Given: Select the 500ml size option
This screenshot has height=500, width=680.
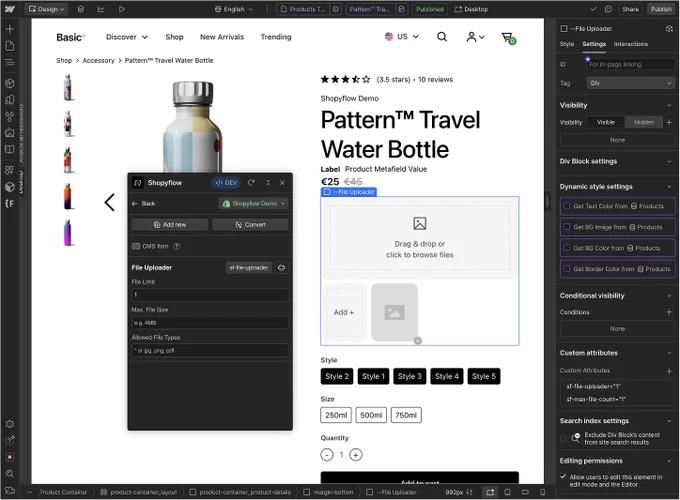Looking at the screenshot, I should click(371, 415).
